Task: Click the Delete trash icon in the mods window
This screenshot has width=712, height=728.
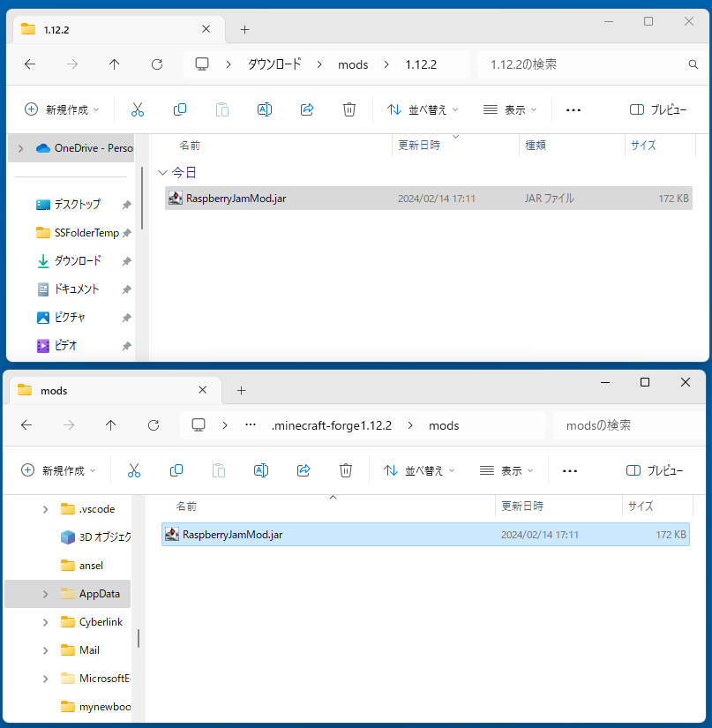Action: pyautogui.click(x=346, y=470)
